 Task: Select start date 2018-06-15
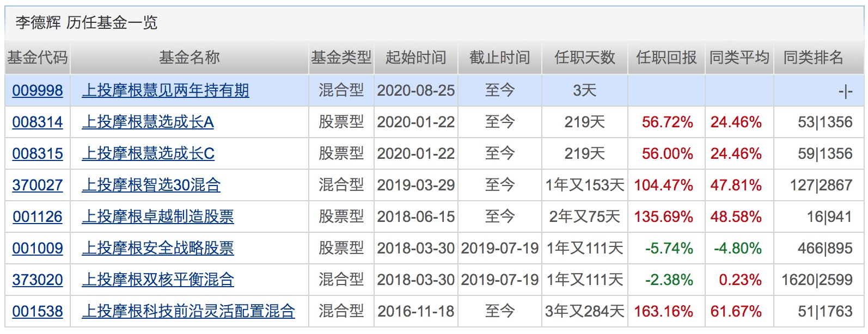point(416,217)
